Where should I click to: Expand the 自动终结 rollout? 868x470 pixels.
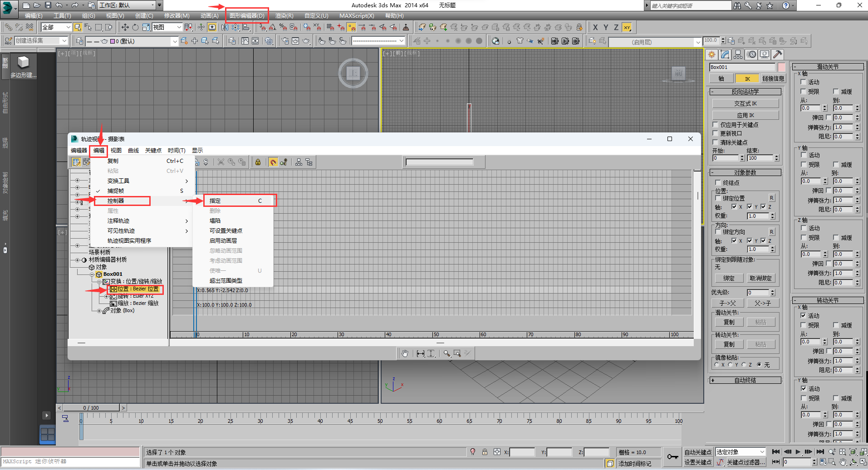tap(745, 380)
